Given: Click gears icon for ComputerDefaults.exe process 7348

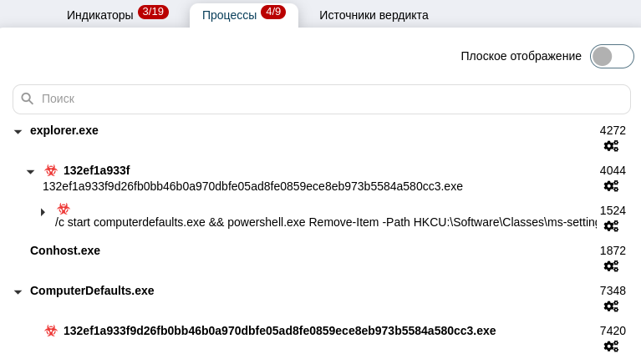Looking at the screenshot, I should (x=611, y=306).
